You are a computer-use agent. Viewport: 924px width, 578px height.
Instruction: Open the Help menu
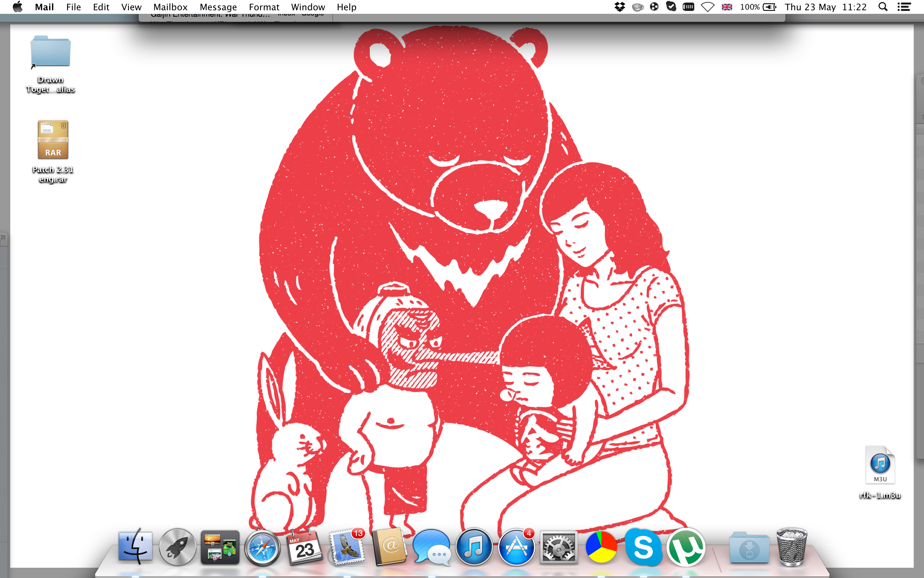pos(346,7)
